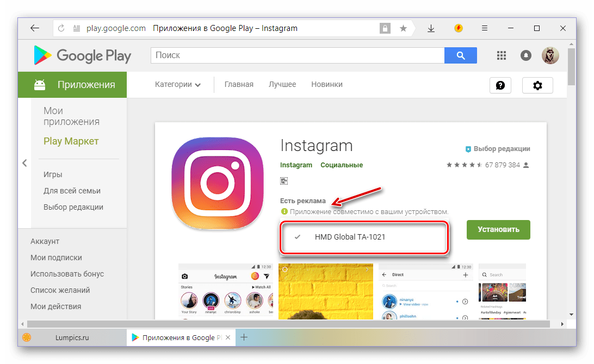
Task: Select the HMD Global TA-1021 device
Action: pyautogui.click(x=364, y=237)
